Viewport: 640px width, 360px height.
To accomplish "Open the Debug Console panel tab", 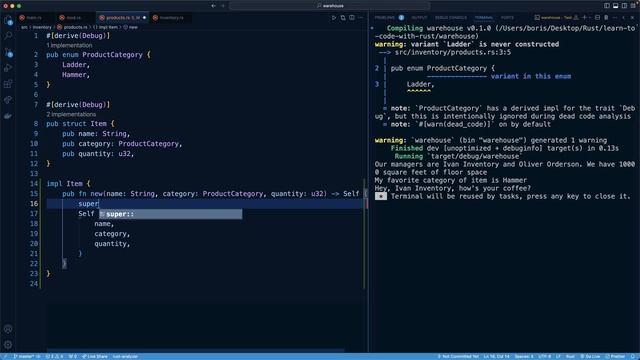I will click(x=451, y=18).
